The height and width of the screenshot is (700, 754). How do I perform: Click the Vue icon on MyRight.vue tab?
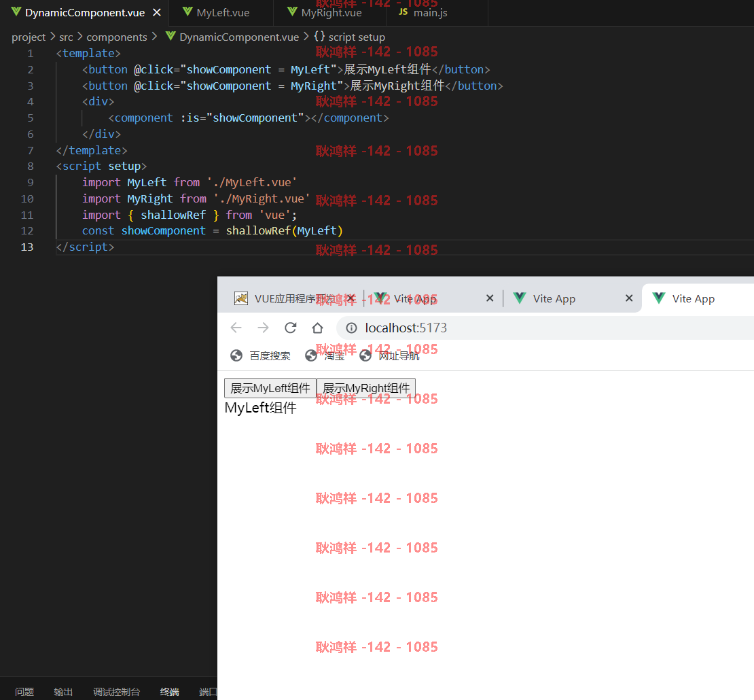[292, 12]
